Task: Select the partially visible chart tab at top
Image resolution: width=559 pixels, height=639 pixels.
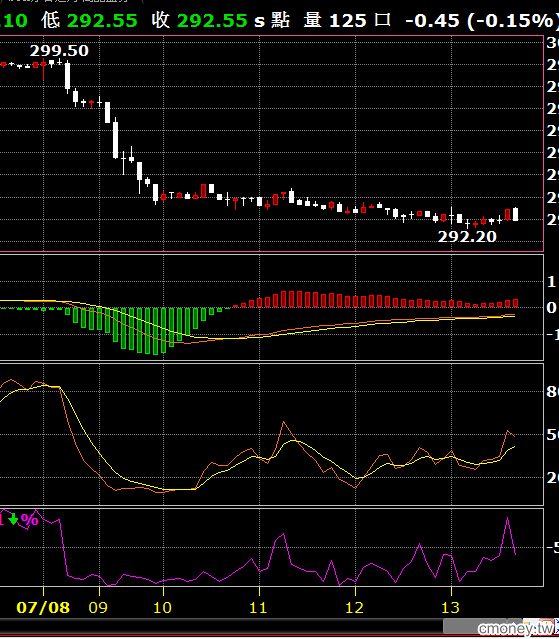Action: pyautogui.click(x=71, y=1)
